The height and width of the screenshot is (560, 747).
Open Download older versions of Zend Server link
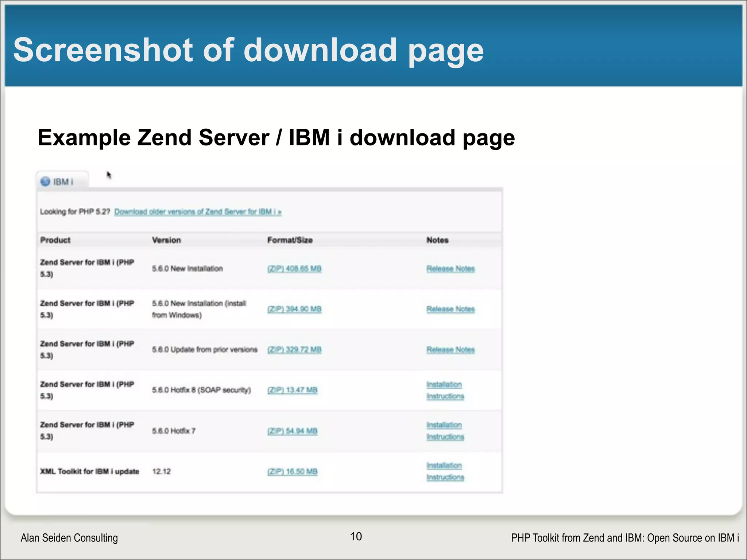click(198, 212)
